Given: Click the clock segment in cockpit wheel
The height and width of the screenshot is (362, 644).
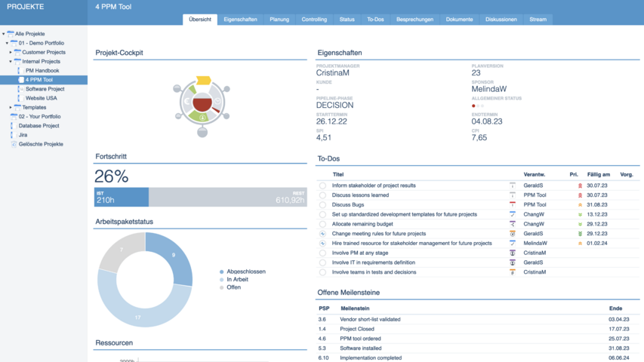Looking at the screenshot, I should pos(218,101).
